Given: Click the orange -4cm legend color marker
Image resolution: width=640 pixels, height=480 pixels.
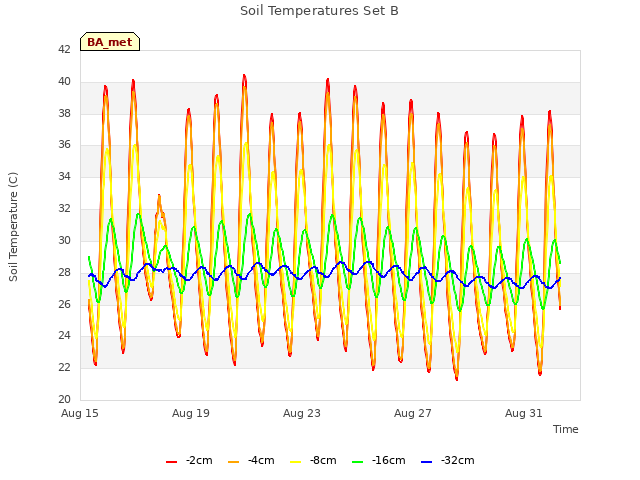Looking at the screenshot, I should [x=233, y=462].
